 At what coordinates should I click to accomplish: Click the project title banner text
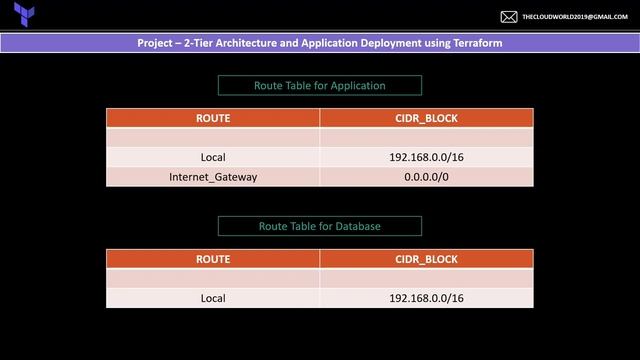[320, 43]
